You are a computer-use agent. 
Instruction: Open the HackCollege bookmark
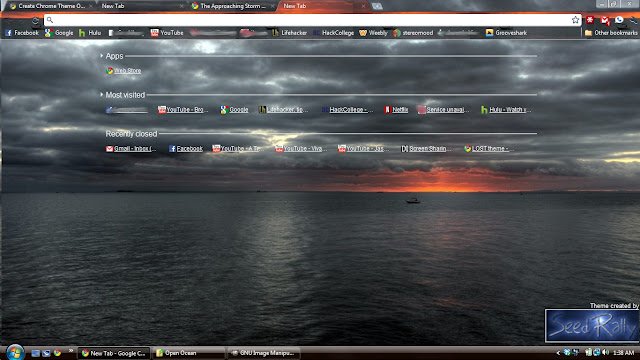[x=333, y=33]
